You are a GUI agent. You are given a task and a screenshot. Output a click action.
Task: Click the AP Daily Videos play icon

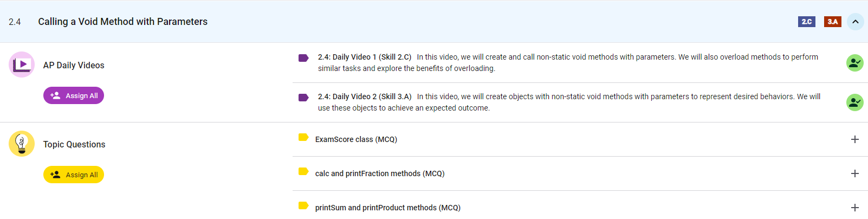(x=22, y=65)
